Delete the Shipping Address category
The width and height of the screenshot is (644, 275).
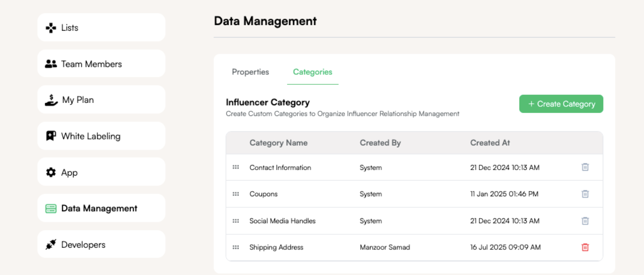tap(585, 247)
